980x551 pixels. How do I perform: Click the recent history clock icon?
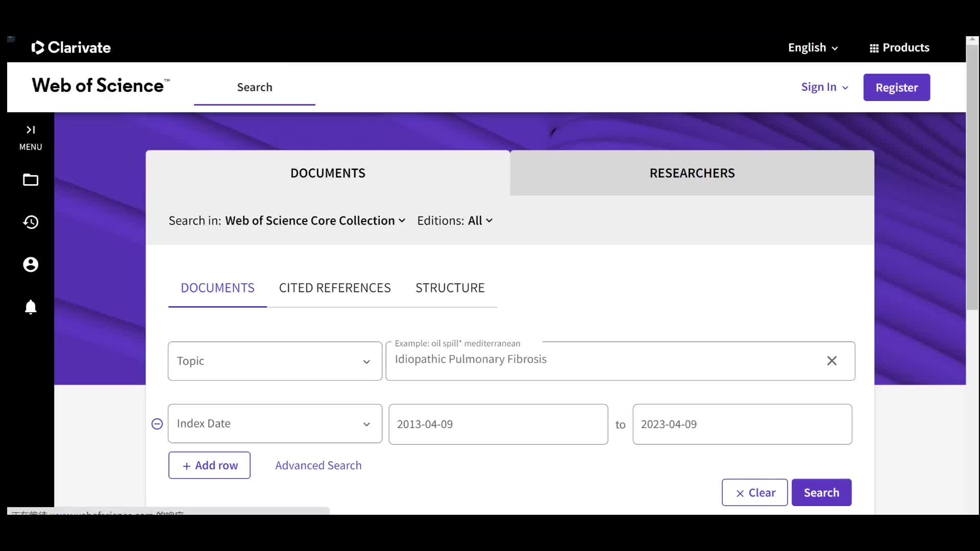(31, 222)
